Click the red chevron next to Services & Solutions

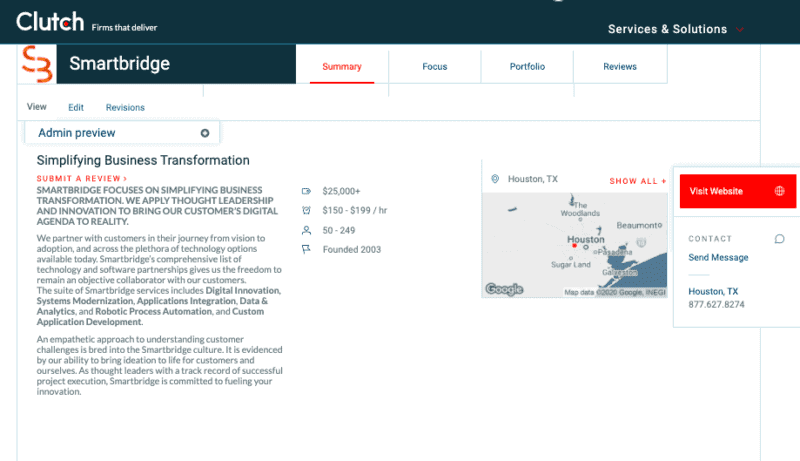[739, 30]
